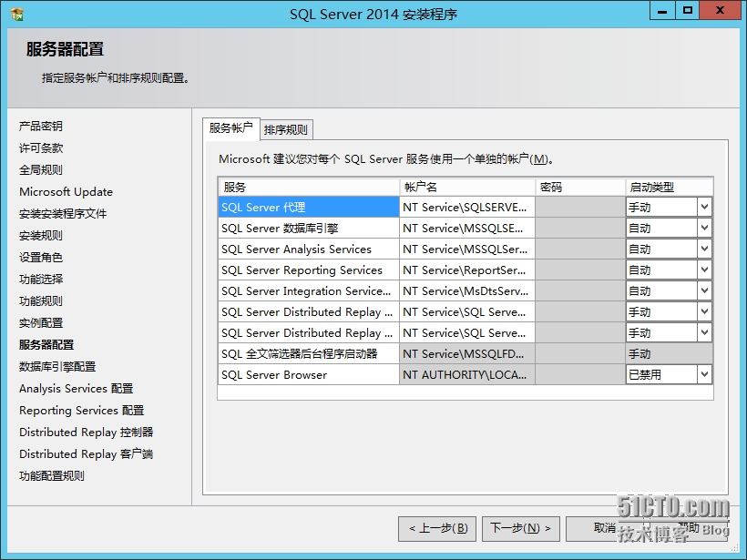The width and height of the screenshot is (747, 560).
Task: Click Reporting Services 配置 in the step list
Action: [81, 411]
